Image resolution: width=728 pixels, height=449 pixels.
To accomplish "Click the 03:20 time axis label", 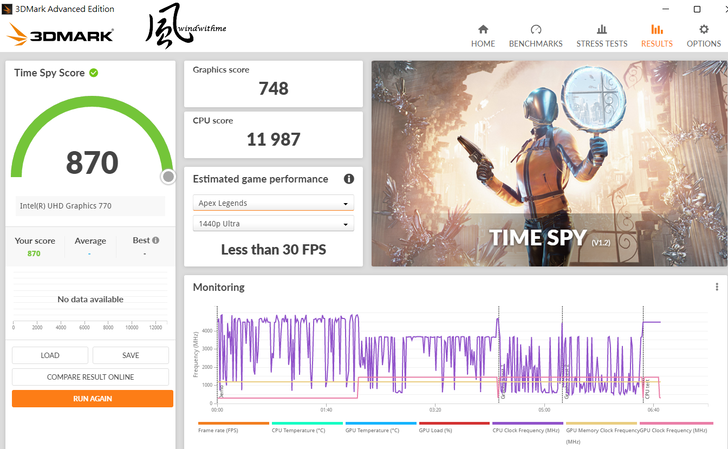I will point(435,410).
